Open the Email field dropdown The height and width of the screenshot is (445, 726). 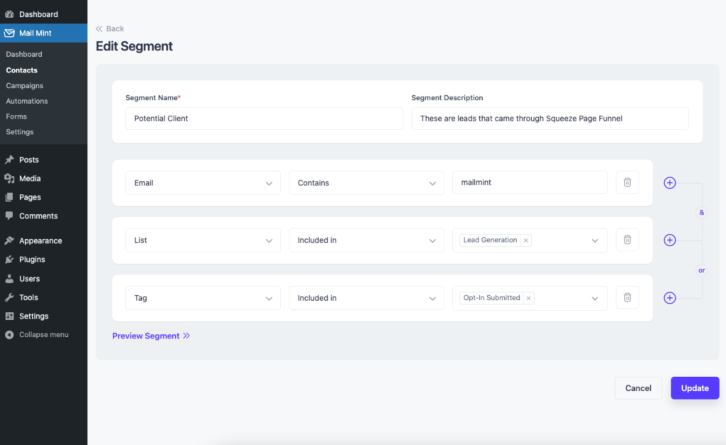203,183
